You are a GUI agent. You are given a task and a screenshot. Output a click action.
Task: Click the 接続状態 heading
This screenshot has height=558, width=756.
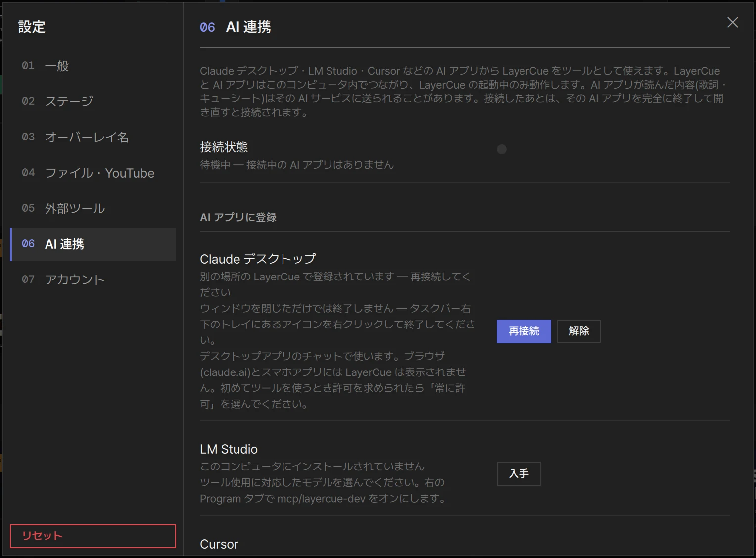coord(224,147)
